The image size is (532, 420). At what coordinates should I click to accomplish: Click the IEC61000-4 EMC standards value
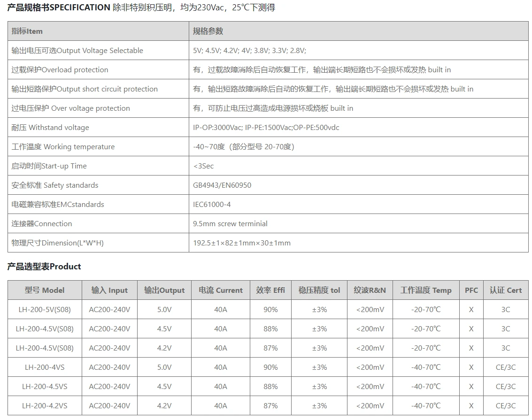pos(211,204)
